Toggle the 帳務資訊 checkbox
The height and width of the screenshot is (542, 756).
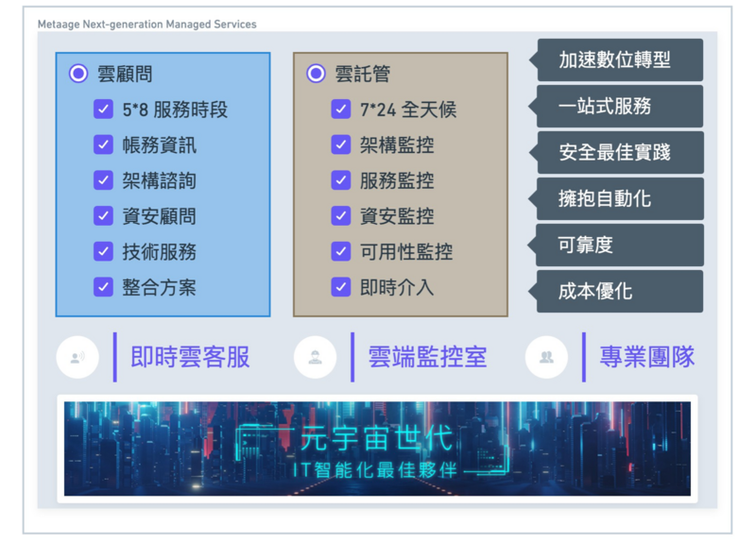(103, 145)
